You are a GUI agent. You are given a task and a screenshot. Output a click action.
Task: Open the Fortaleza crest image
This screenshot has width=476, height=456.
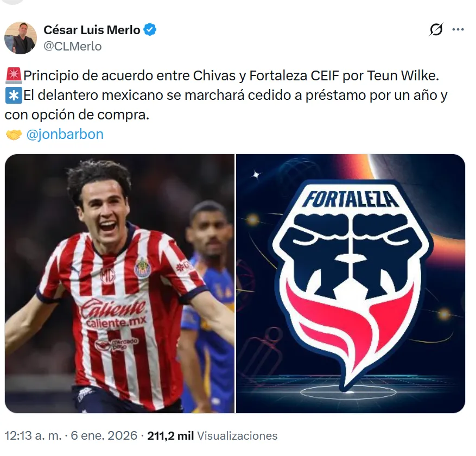[x=351, y=283]
